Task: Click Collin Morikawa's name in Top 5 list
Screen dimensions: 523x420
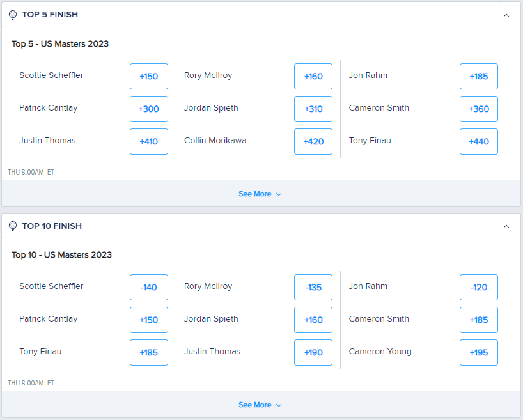Action: pyautogui.click(x=215, y=141)
